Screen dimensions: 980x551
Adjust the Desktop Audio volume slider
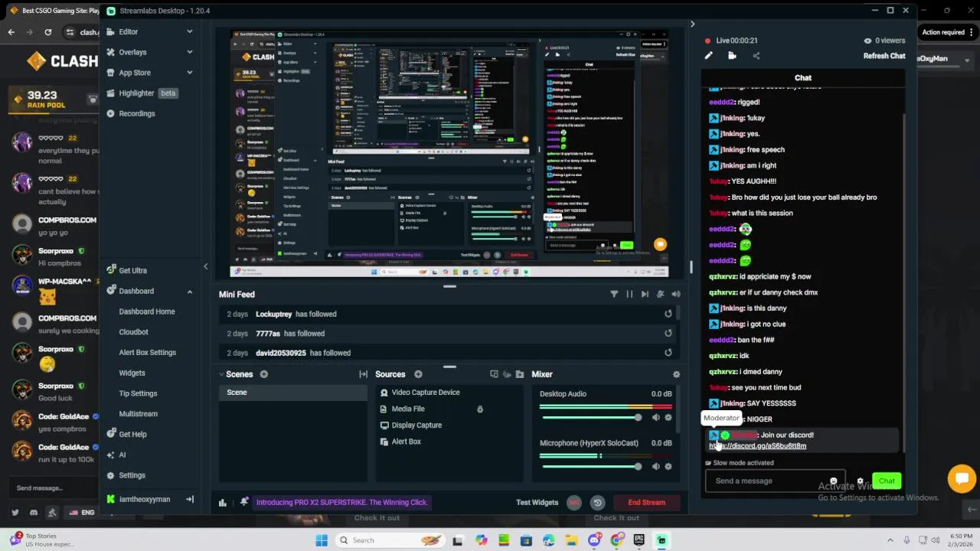pyautogui.click(x=591, y=418)
